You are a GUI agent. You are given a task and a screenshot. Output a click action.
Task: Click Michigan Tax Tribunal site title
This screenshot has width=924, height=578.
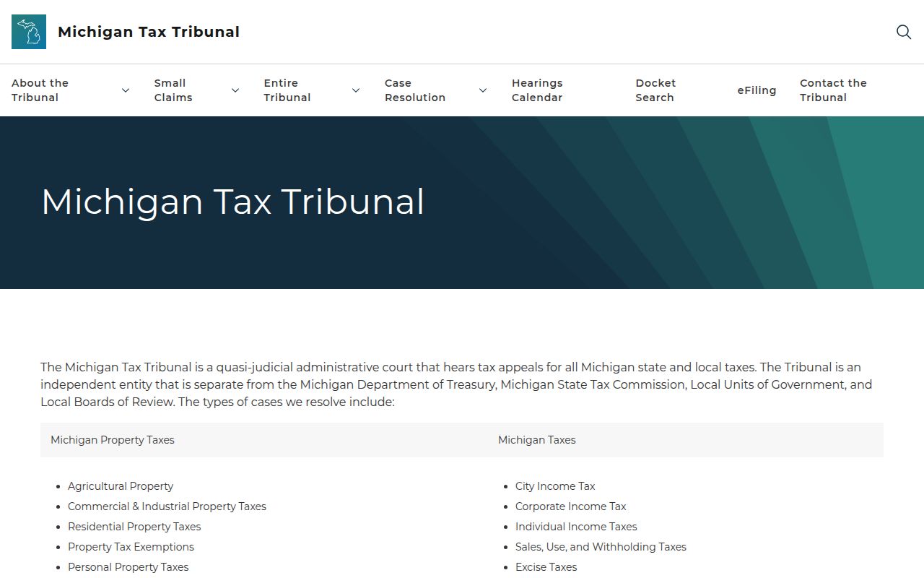point(149,32)
